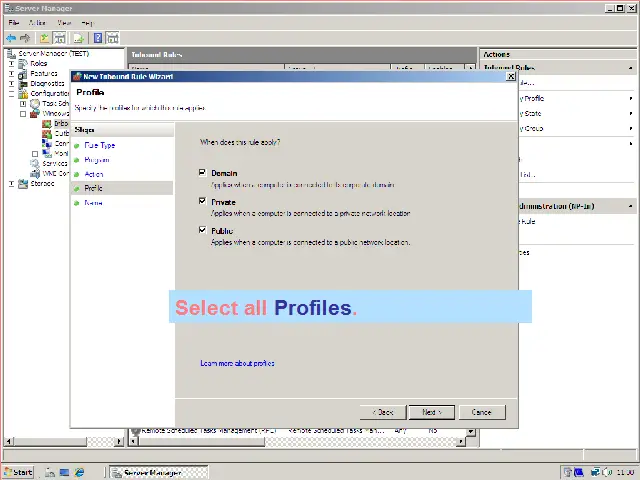Screen dimensions: 640x480
Task: Click the Start button
Action: [18, 472]
